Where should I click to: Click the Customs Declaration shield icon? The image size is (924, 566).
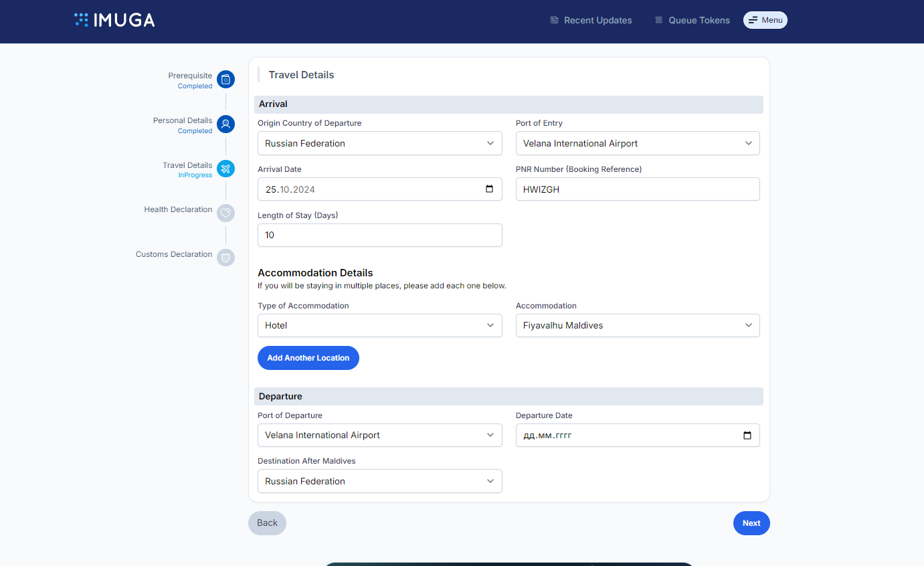coord(225,258)
